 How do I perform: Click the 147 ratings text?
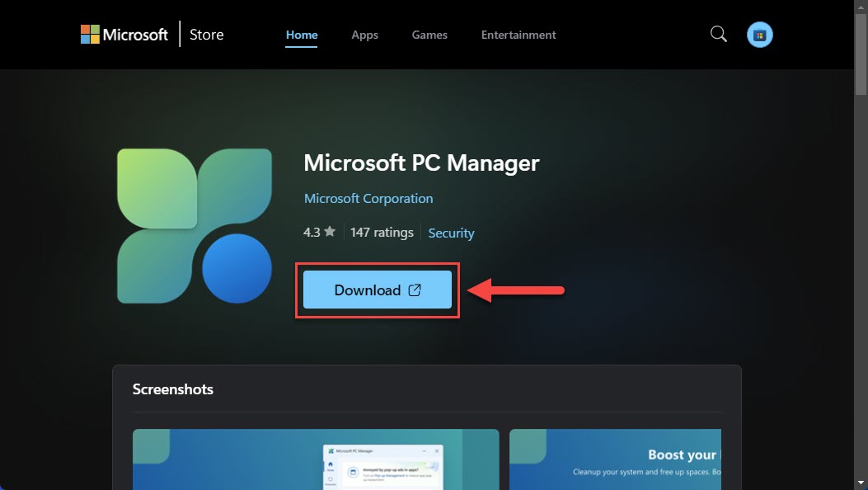pyautogui.click(x=382, y=233)
